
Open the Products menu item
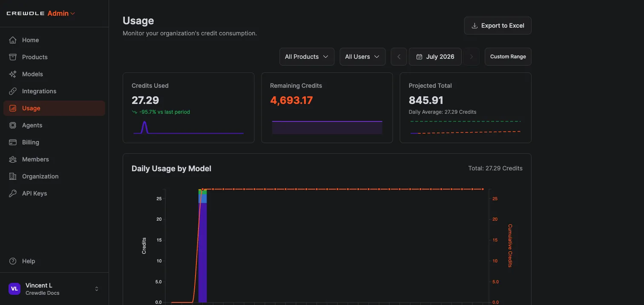[x=54, y=57]
